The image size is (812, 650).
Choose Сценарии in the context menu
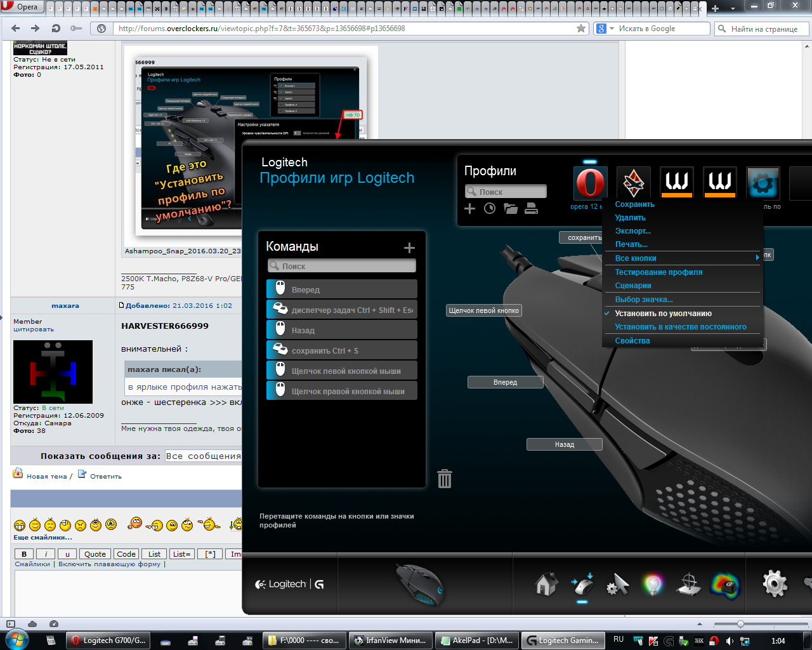click(x=633, y=286)
